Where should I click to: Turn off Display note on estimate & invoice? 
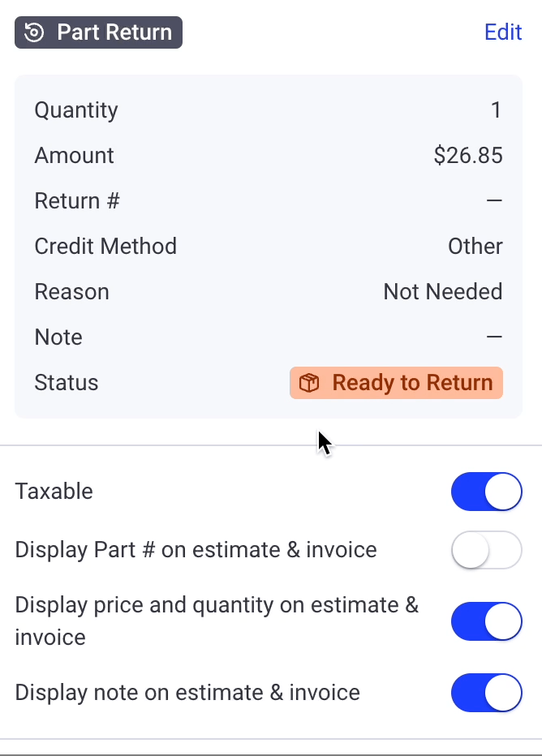click(x=487, y=693)
